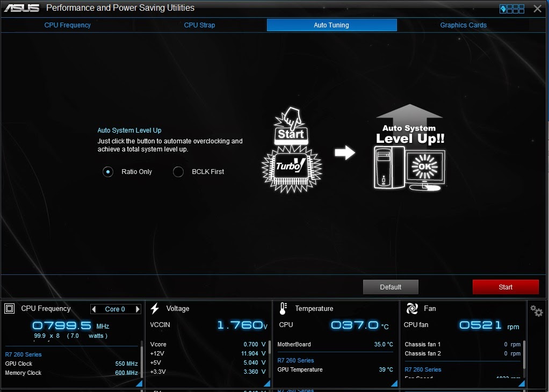Click the red Start button
Viewport: 549px width, 392px height.
505,287
